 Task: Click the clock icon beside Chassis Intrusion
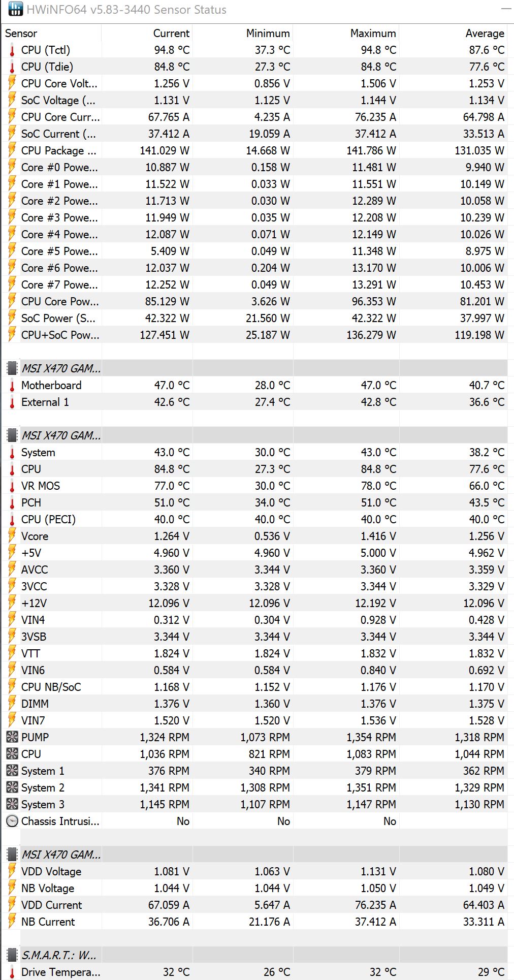pyautogui.click(x=12, y=821)
